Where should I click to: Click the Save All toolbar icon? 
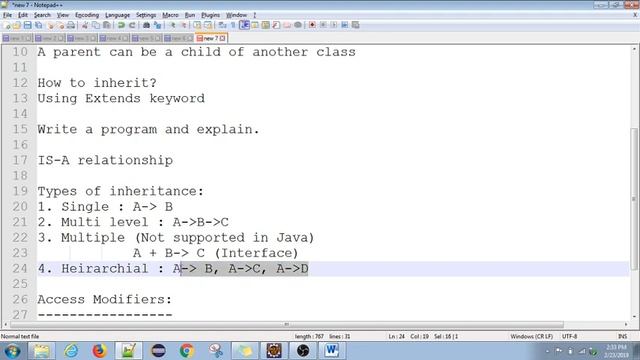pyautogui.click(x=38, y=25)
